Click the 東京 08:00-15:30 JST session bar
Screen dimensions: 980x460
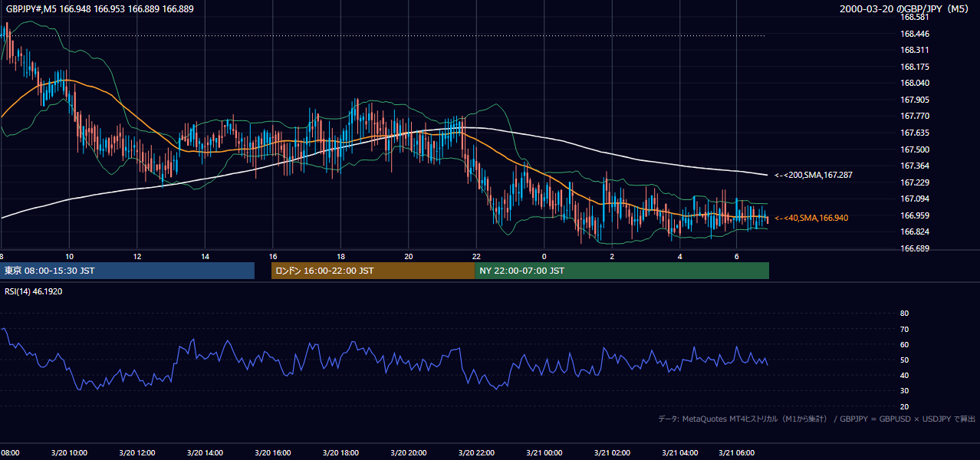pos(127,271)
